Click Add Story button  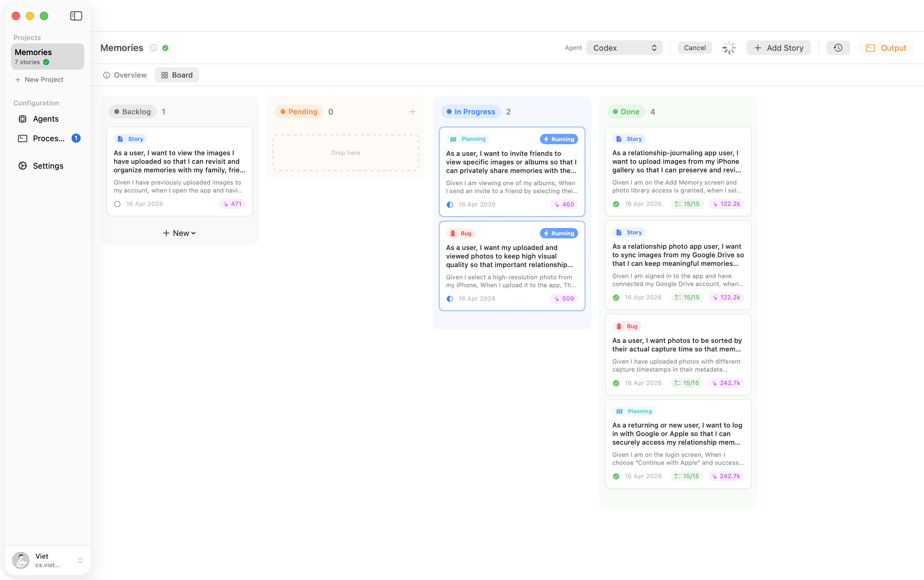click(778, 48)
